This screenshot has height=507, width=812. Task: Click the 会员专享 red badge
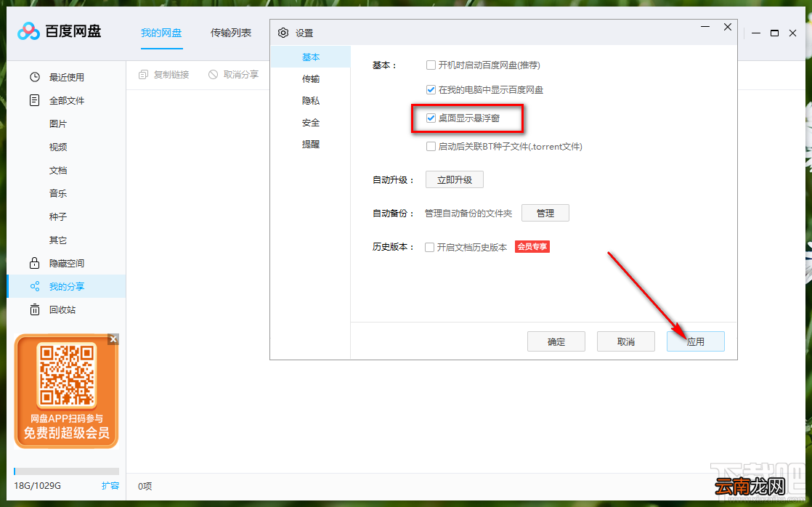click(x=532, y=247)
